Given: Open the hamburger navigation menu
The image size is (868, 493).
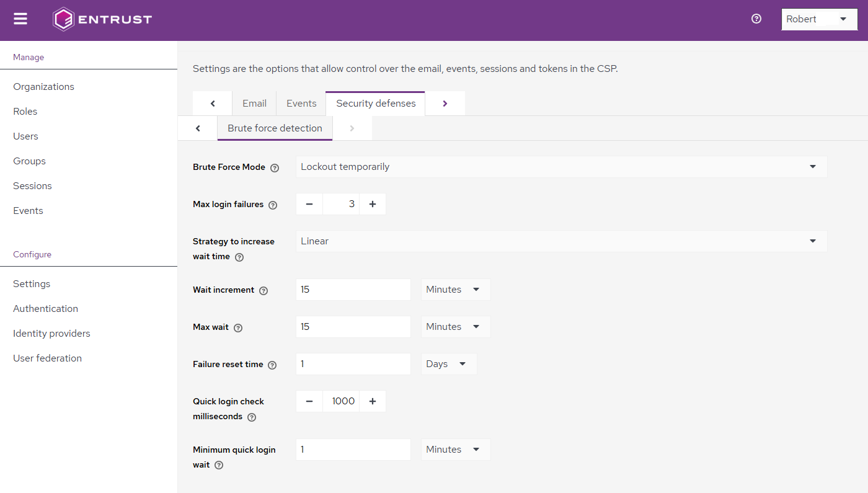Looking at the screenshot, I should pyautogui.click(x=20, y=19).
